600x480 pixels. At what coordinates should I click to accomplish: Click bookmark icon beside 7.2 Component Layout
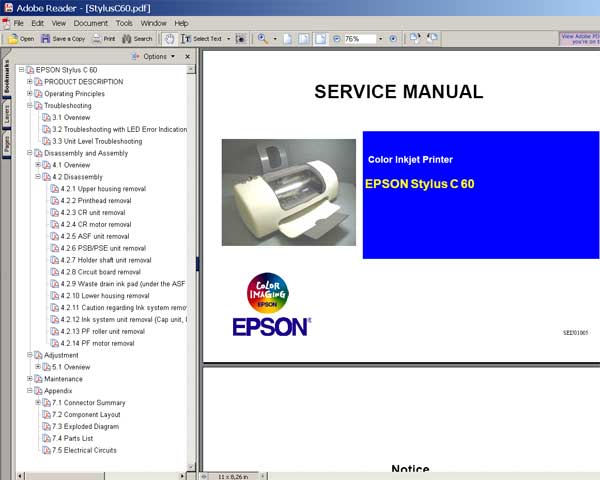click(46, 415)
